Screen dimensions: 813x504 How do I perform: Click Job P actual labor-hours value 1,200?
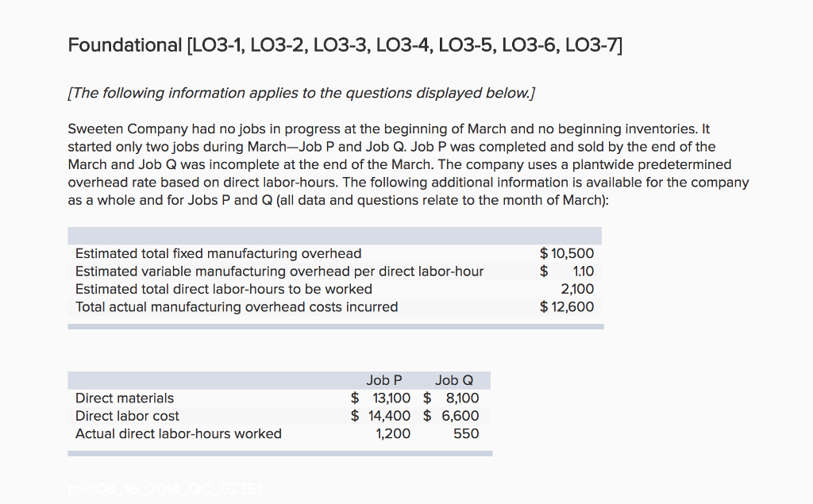tap(393, 433)
